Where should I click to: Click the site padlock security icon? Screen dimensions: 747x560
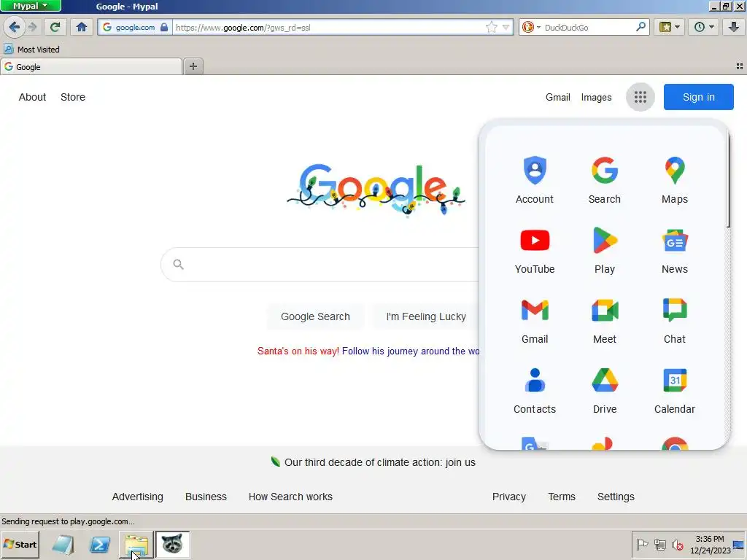[164, 27]
